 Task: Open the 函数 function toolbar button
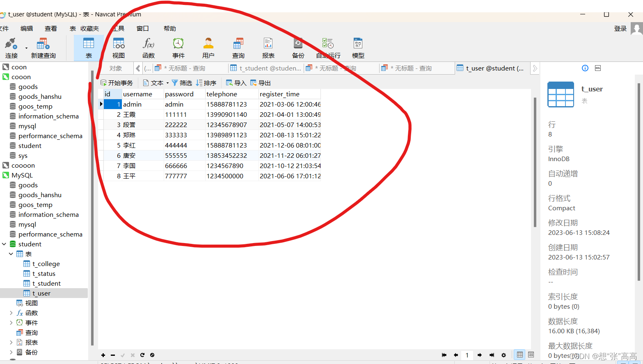click(149, 48)
